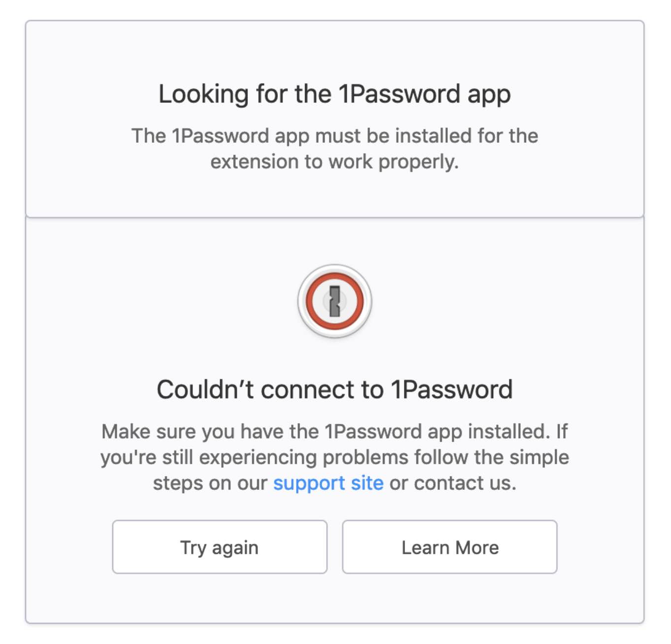Click the "Try" word on left button
671x644 pixels.
[193, 548]
